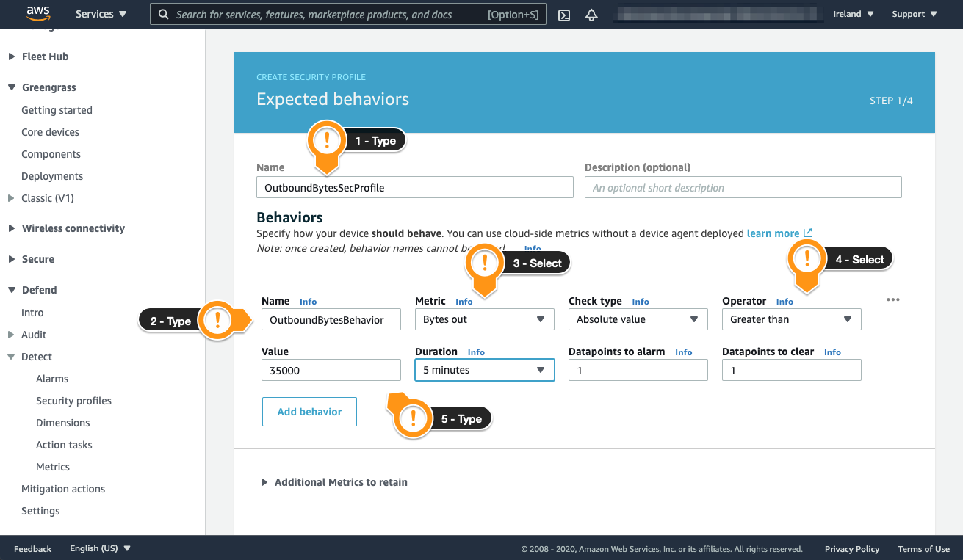Click the external link icon after learn more
Viewport: 963px width, 560px height.
(808, 233)
